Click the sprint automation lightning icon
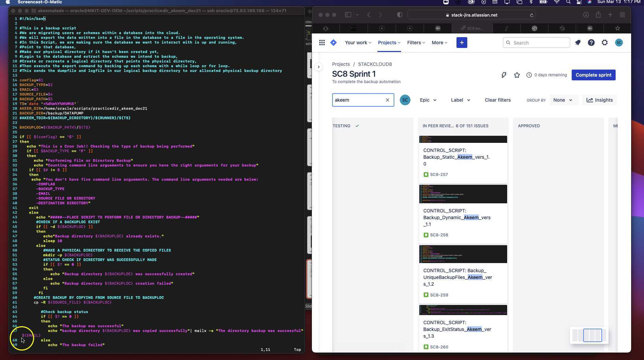 pyautogui.click(x=504, y=75)
